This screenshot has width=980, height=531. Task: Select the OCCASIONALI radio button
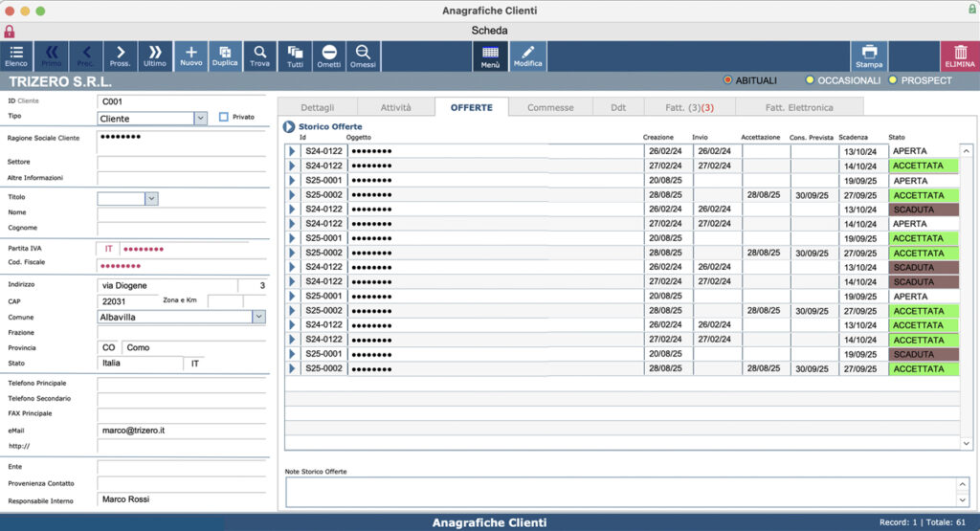click(x=810, y=80)
